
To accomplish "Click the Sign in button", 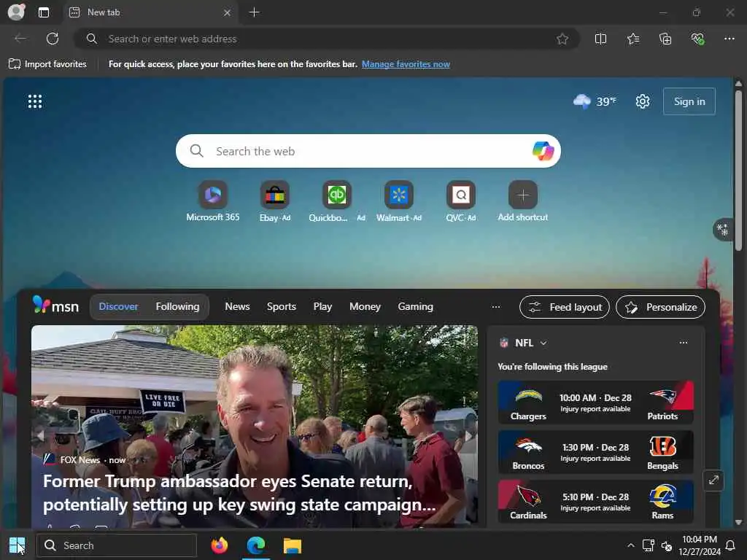I will [689, 101].
